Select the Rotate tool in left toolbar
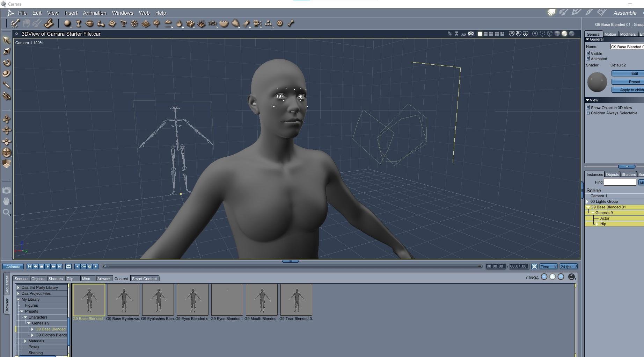This screenshot has height=357, width=644. tap(6, 63)
